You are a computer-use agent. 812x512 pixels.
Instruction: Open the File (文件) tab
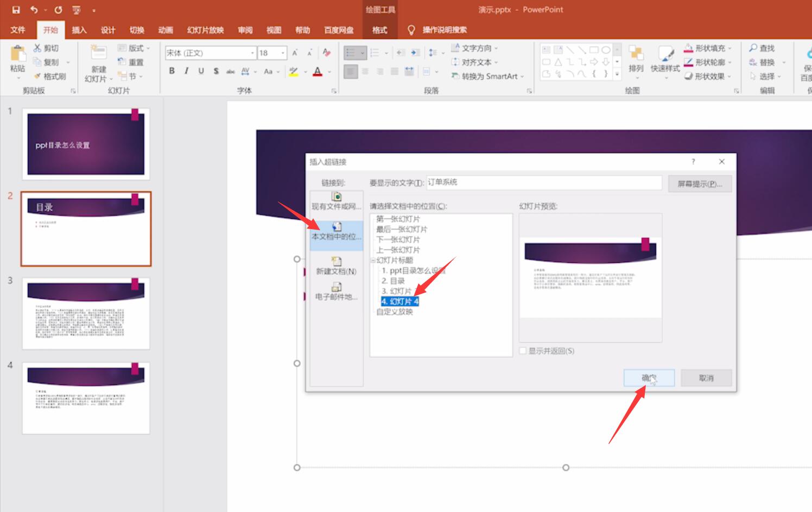(x=18, y=30)
